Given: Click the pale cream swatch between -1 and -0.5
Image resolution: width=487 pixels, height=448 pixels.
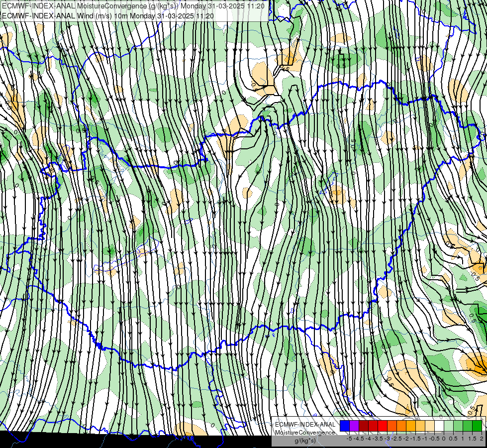Looking at the screenshot, I should pos(430,426).
